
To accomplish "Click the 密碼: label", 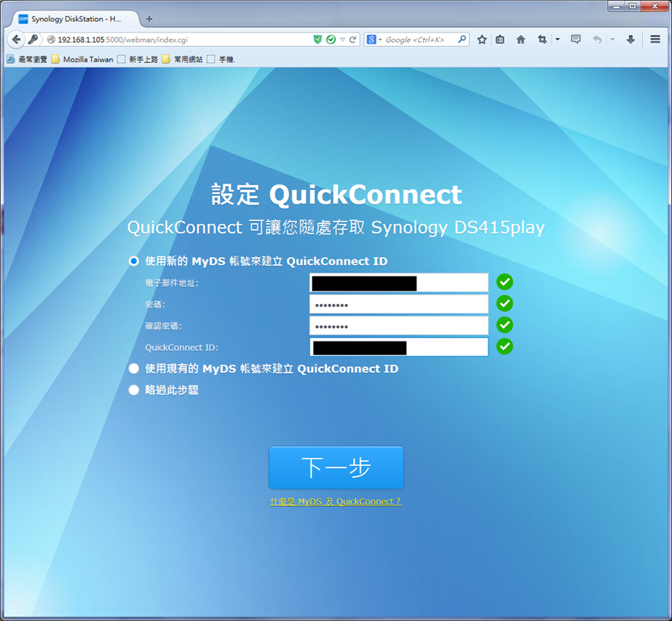I will tap(155, 304).
